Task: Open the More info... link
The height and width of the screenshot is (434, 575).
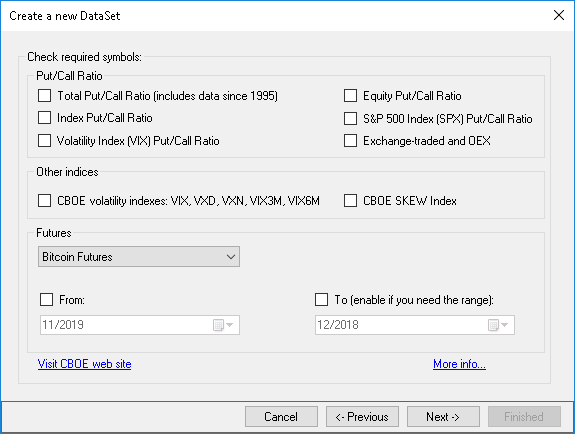Action: pyautogui.click(x=459, y=364)
